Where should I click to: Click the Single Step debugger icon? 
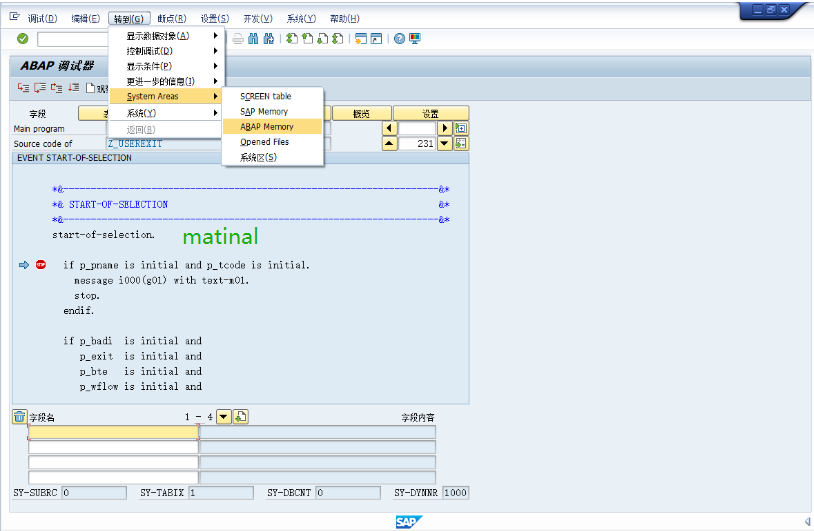click(x=23, y=88)
